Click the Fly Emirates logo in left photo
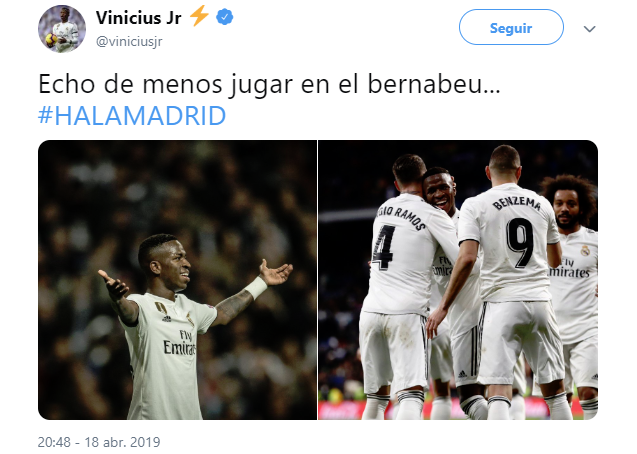The image size is (637, 454). 180,342
